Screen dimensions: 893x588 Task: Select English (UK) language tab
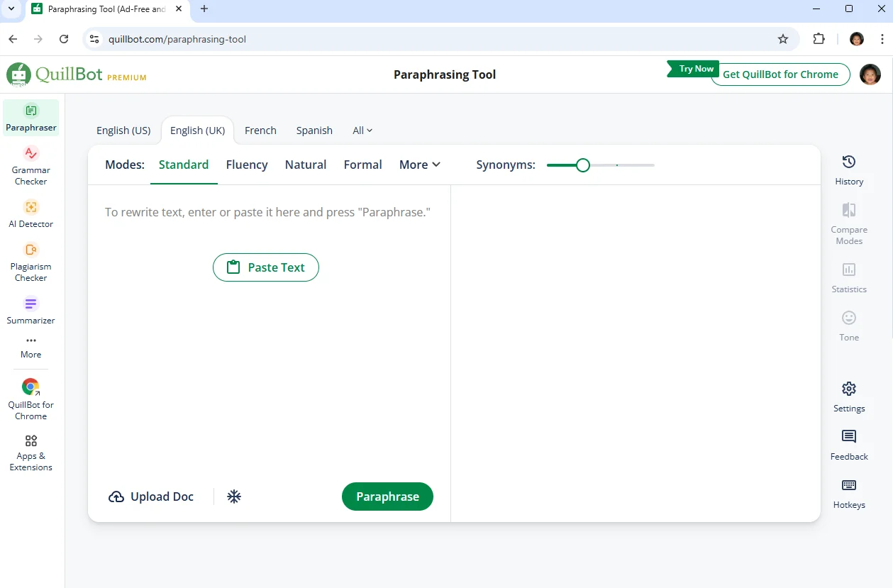tap(198, 131)
